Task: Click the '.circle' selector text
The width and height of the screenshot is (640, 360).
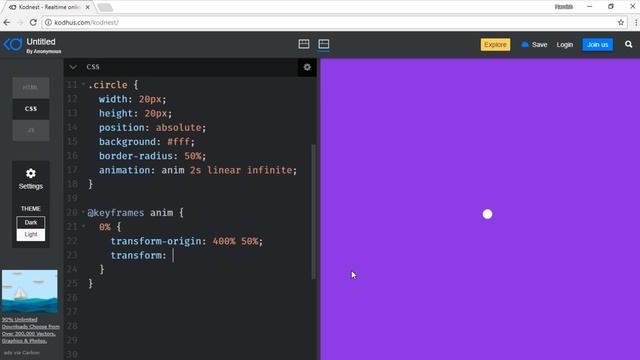Action: (x=107, y=85)
